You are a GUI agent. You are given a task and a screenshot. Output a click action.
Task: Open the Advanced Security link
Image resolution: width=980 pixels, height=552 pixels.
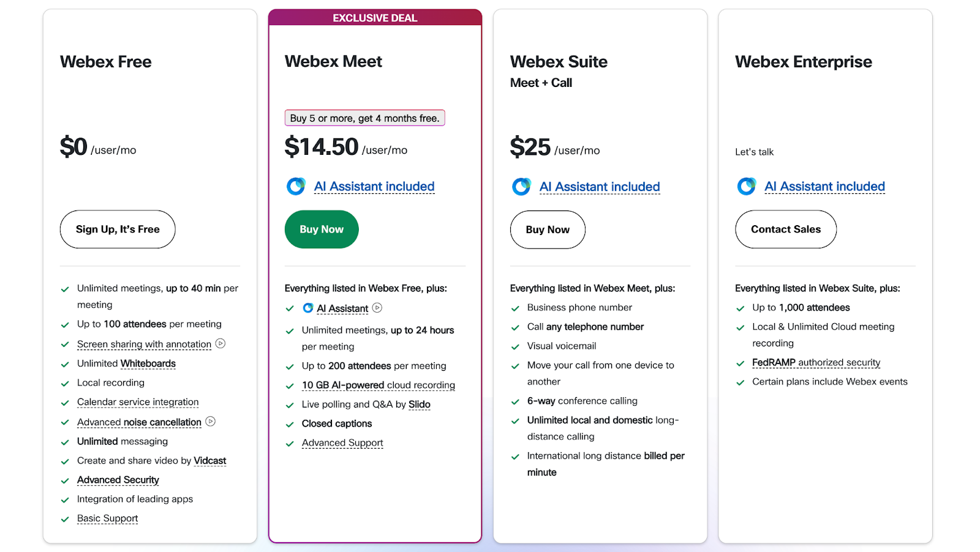point(118,480)
